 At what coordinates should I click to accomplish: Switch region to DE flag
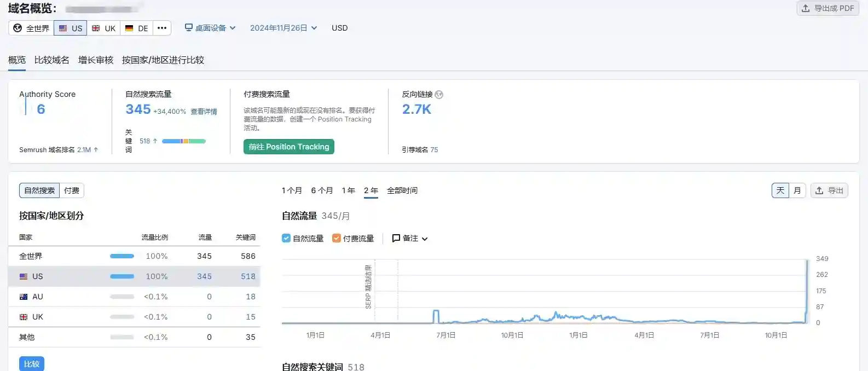click(136, 28)
